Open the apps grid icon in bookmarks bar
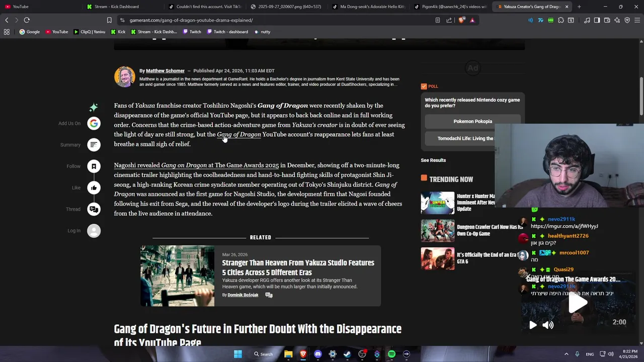644x362 pixels. 7,32
